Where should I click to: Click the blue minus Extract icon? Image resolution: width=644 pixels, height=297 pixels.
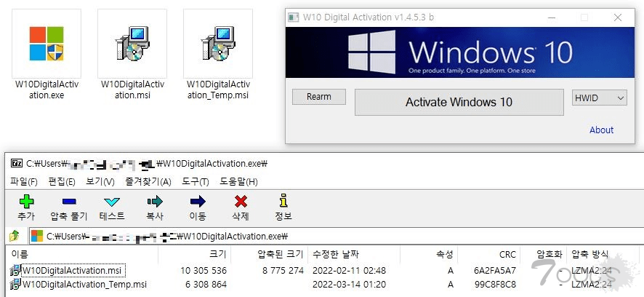69,202
